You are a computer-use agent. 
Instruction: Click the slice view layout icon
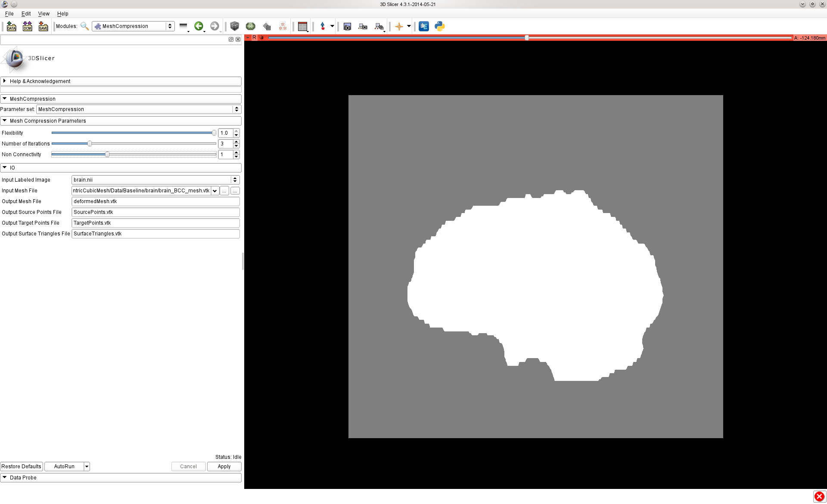point(302,26)
